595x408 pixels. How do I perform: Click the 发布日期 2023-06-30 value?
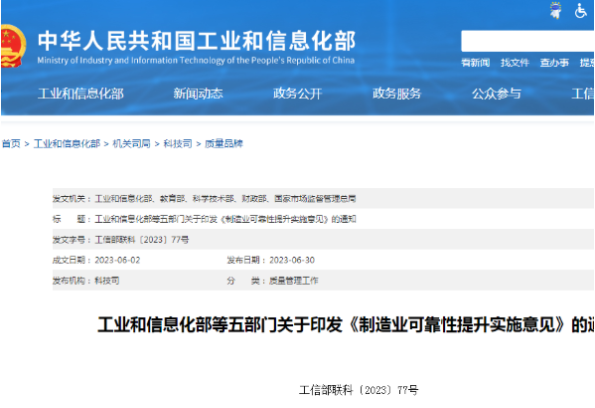click(x=292, y=260)
